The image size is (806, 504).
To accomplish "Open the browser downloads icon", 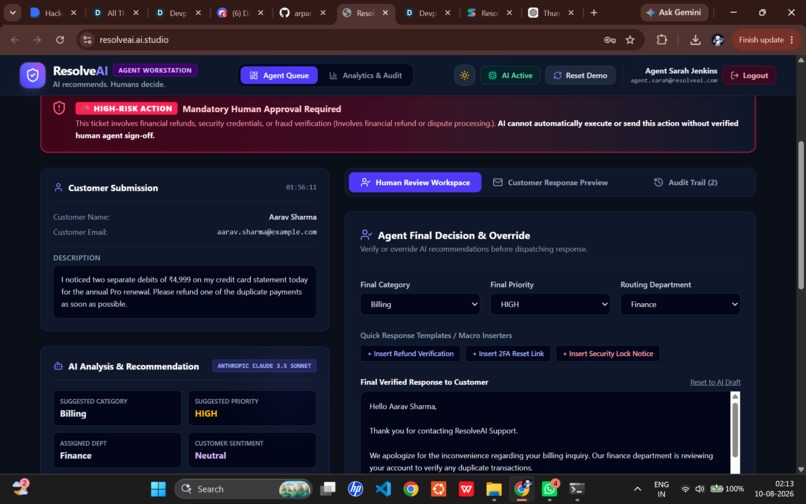I will 695,40.
